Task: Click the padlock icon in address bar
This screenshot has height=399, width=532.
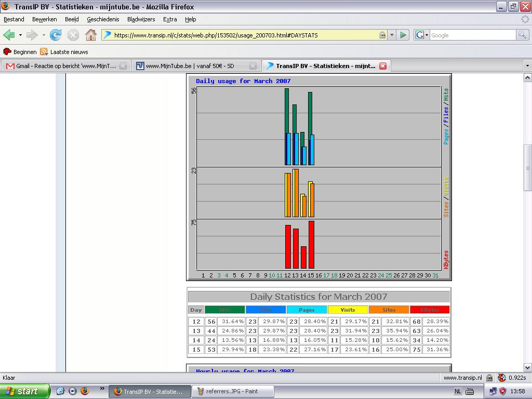Action: (x=382, y=35)
